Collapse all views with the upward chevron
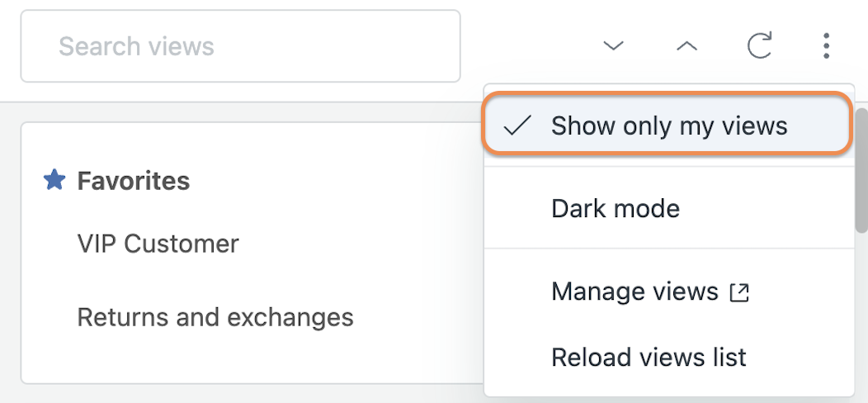The width and height of the screenshot is (868, 403). [x=687, y=46]
